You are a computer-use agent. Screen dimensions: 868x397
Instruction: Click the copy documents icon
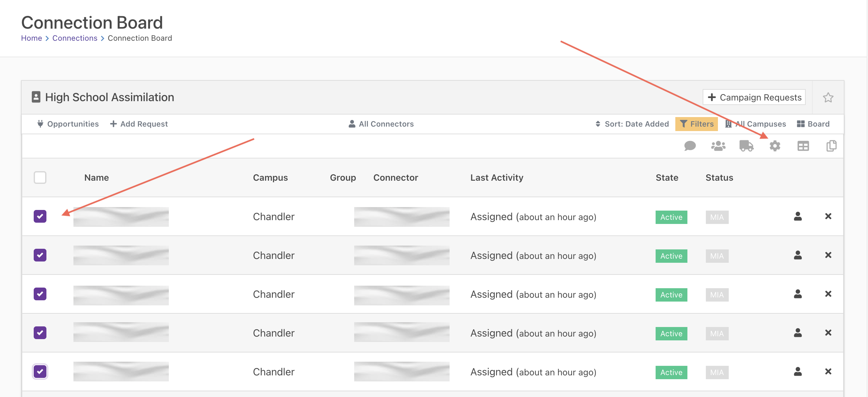[831, 146]
